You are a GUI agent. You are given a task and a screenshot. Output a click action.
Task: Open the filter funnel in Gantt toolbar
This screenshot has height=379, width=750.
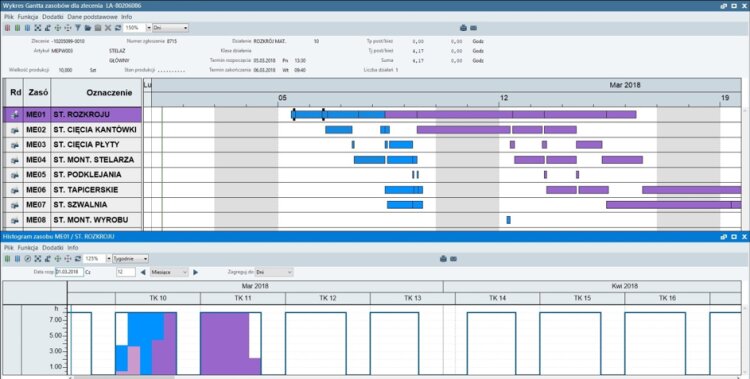78,28
